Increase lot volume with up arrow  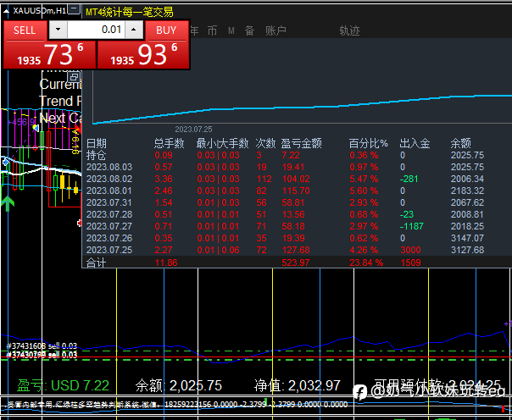click(134, 30)
